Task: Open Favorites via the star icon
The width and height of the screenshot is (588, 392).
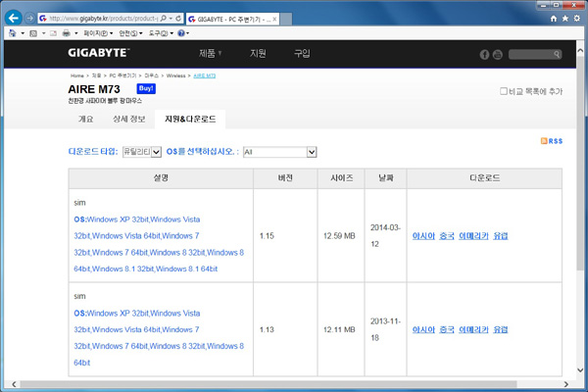Action: pos(565,19)
